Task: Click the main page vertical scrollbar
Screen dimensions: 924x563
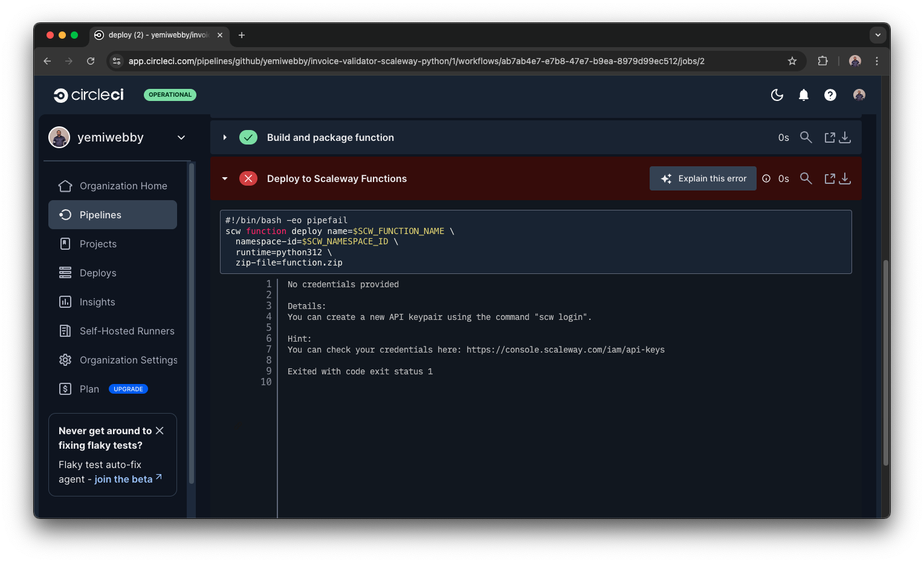Action: pyautogui.click(x=886, y=363)
